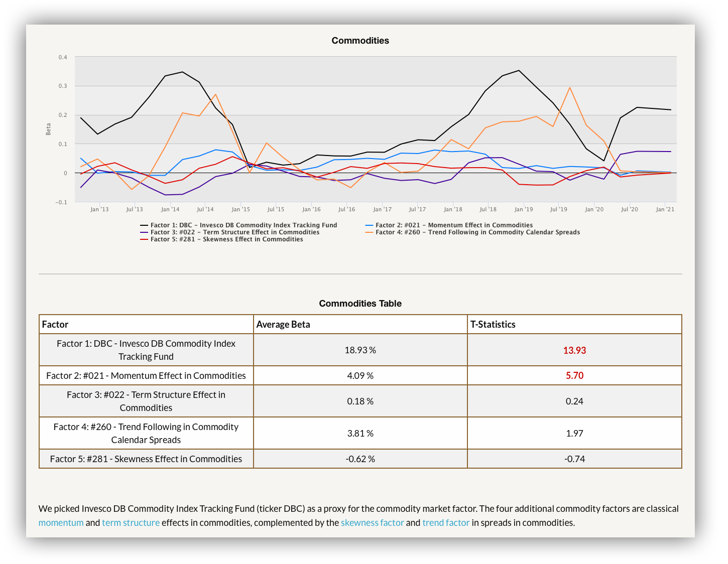Click the Jan '21 x-axis label

pyautogui.click(x=665, y=209)
